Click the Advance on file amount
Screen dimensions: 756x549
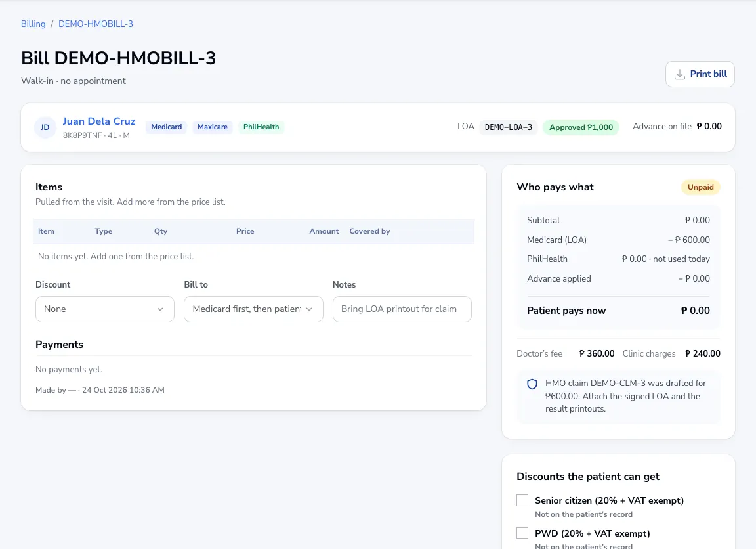point(709,126)
